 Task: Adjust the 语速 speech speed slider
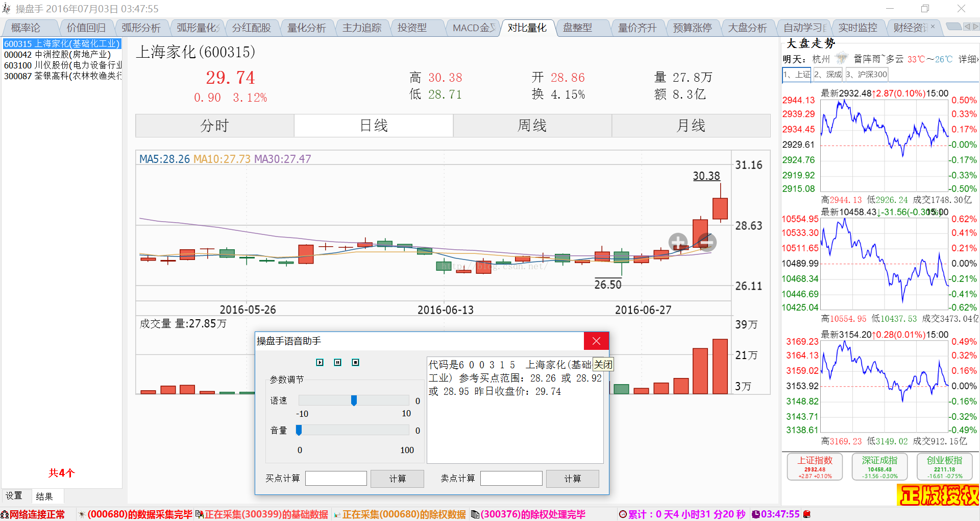click(x=354, y=400)
